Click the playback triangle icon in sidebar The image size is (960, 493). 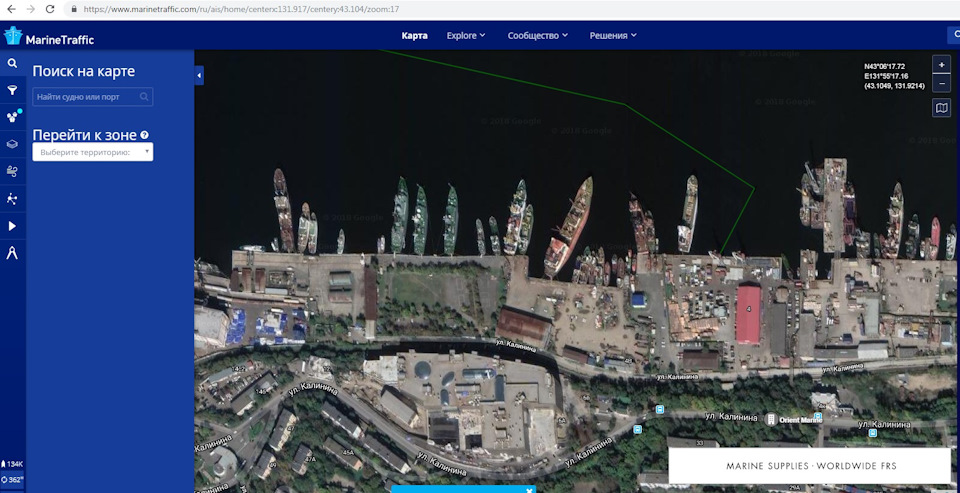coord(12,226)
